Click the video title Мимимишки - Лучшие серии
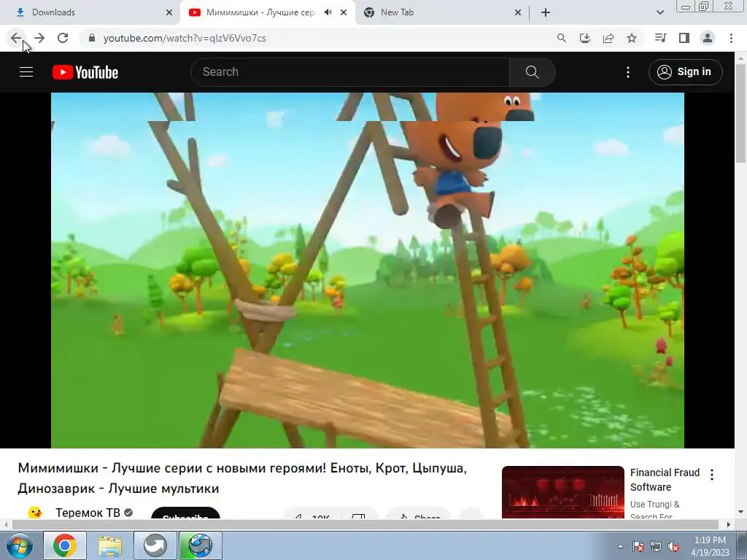This screenshot has height=560, width=747. (242, 478)
